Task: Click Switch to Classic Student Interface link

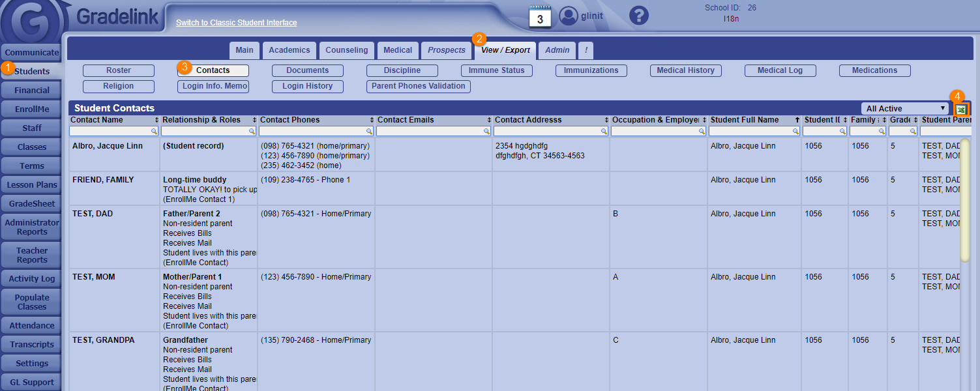Action: [x=236, y=23]
